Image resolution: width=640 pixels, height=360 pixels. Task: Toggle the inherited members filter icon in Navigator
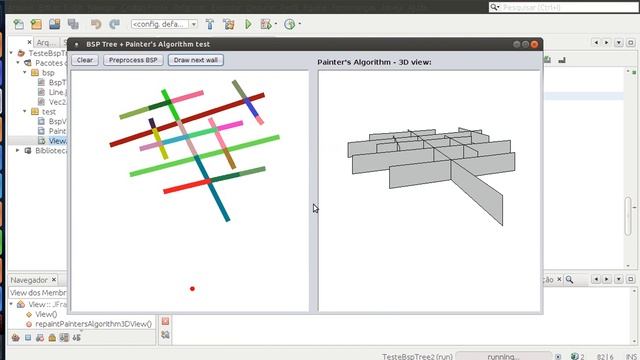(16, 338)
